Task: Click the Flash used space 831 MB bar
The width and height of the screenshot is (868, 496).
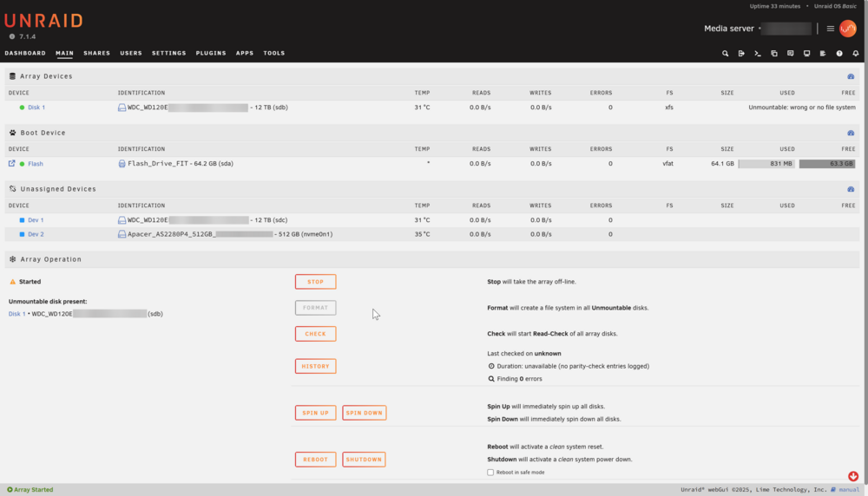Action: [766, 164]
